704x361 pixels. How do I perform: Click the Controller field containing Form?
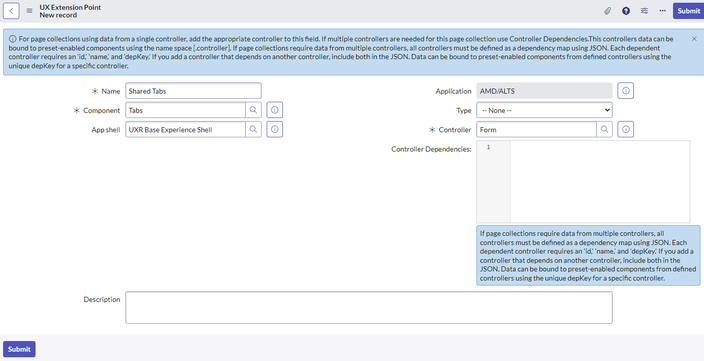point(537,129)
